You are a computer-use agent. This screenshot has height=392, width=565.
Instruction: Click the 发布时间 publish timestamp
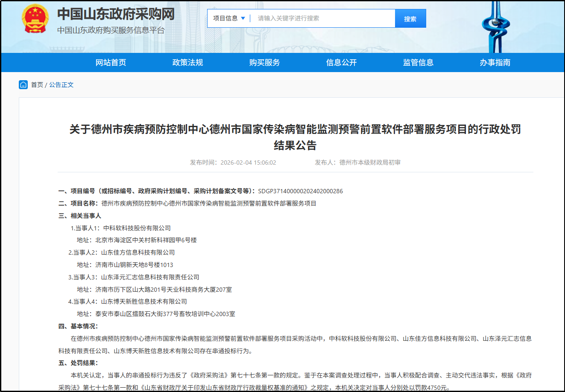pos(232,162)
